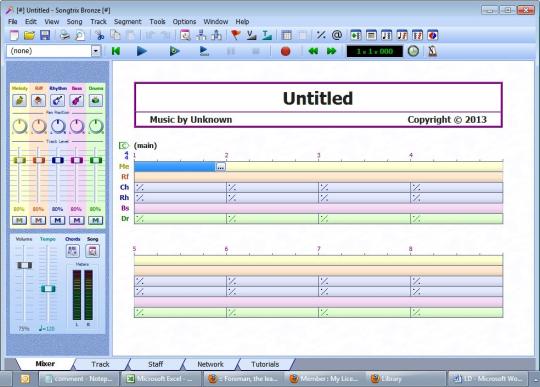Image resolution: width=540 pixels, height=387 pixels.
Task: Click the red-blue globe toolbar icon at end
Action: [433, 35]
